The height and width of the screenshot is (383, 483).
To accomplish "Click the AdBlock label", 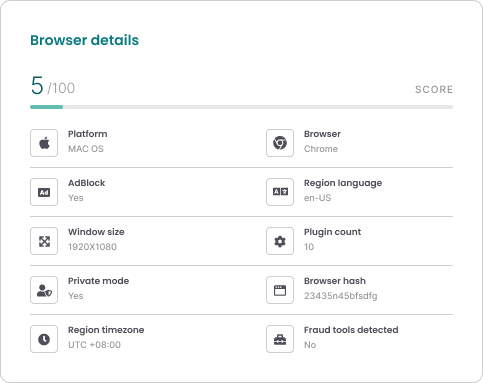I will (87, 183).
